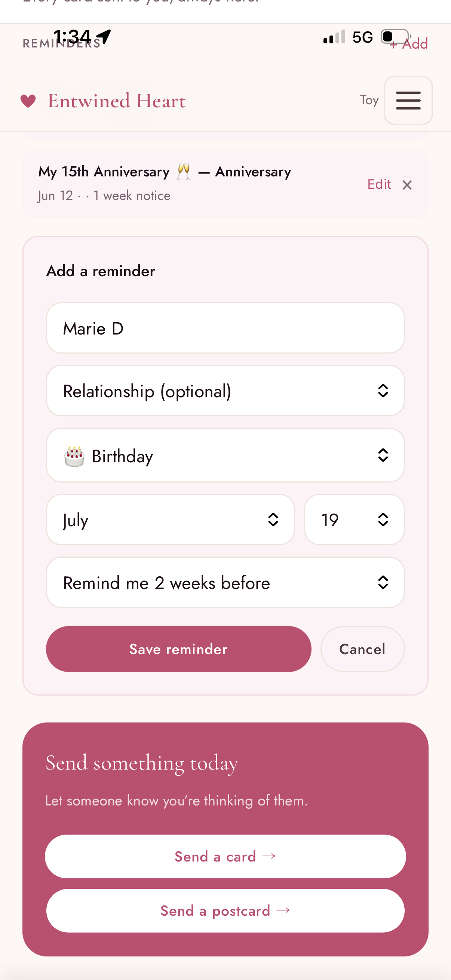Open the day selector showing 19
This screenshot has width=451, height=980.
pyautogui.click(x=354, y=520)
